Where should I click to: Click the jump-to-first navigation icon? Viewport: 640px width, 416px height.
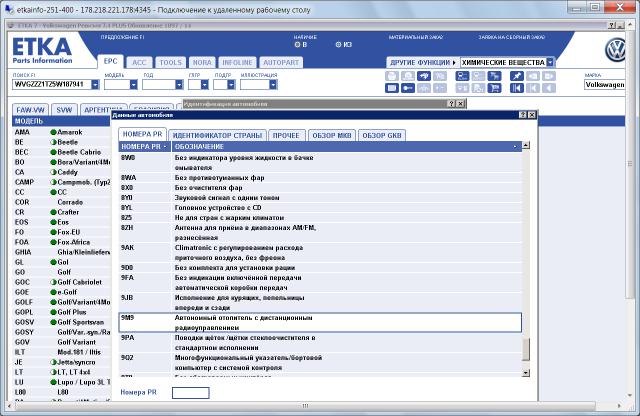click(517, 88)
